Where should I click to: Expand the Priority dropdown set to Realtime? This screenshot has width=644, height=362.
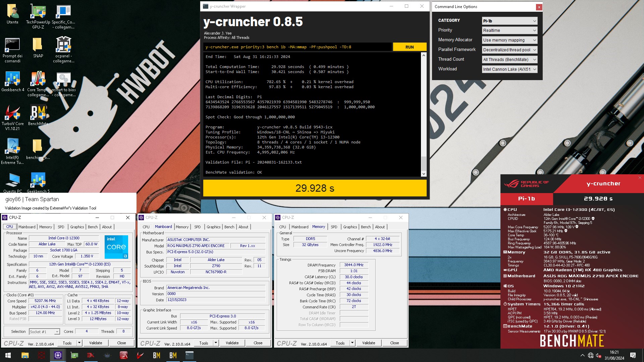pos(509,31)
